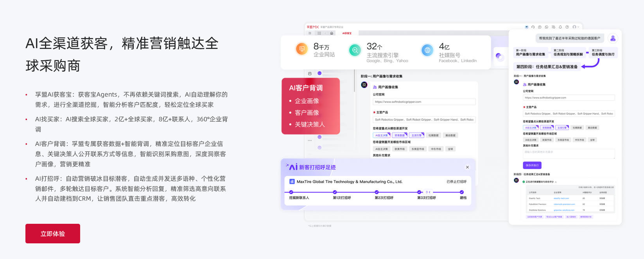Select 全球 region chip in middle panel
Image resolution: width=644 pixels, height=259 pixels.
450,149
